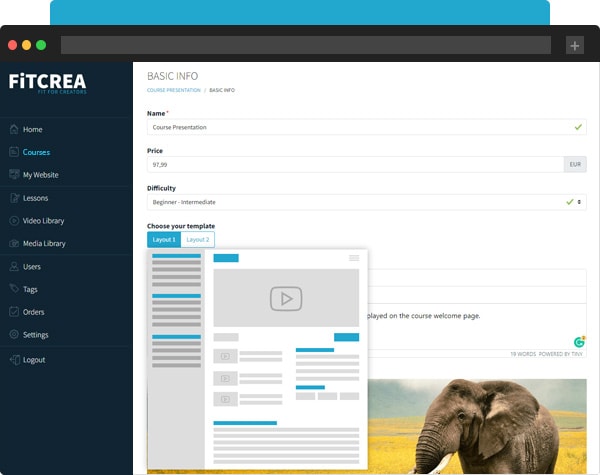
Task: Click the description text editor area
Action: [477, 326]
